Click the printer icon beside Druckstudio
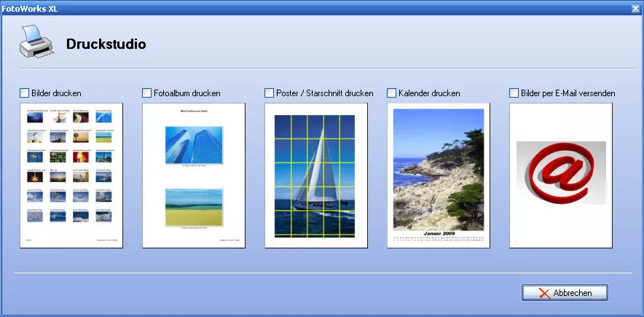The image size is (644, 317). [34, 43]
